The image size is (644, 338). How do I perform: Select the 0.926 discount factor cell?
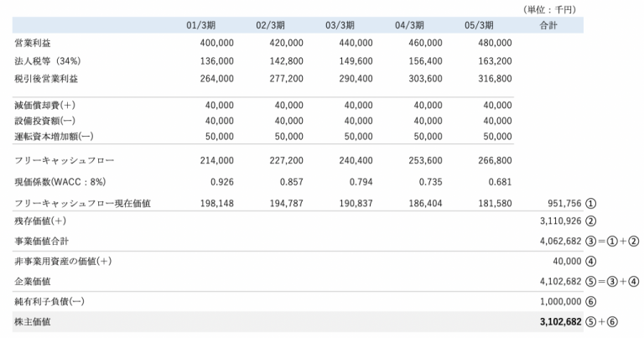[x=221, y=182]
